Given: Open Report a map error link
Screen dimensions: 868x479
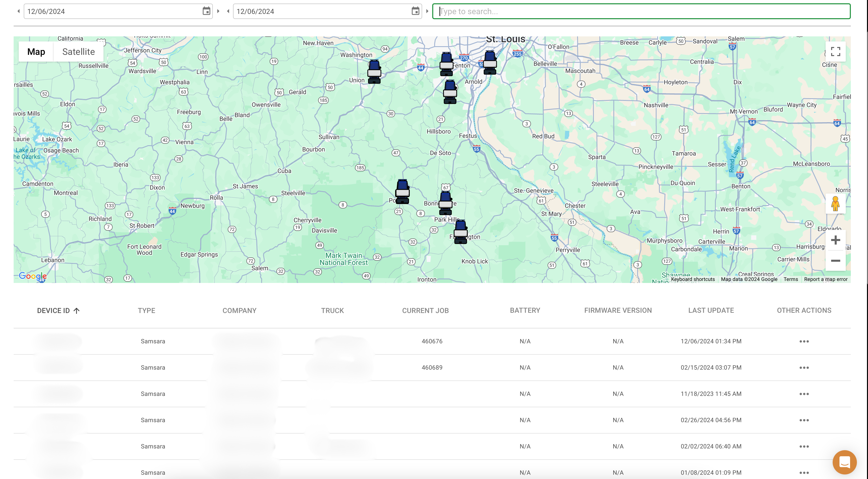Looking at the screenshot, I should pos(826,279).
